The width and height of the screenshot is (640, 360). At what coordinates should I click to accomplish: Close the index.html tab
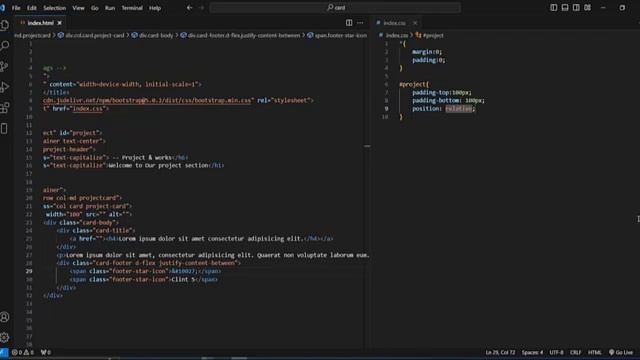(x=60, y=23)
